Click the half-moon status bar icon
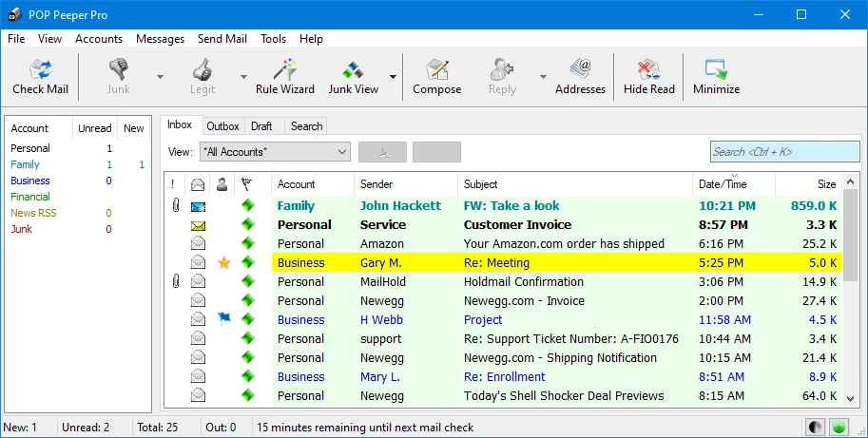868x438 pixels. 815,427
